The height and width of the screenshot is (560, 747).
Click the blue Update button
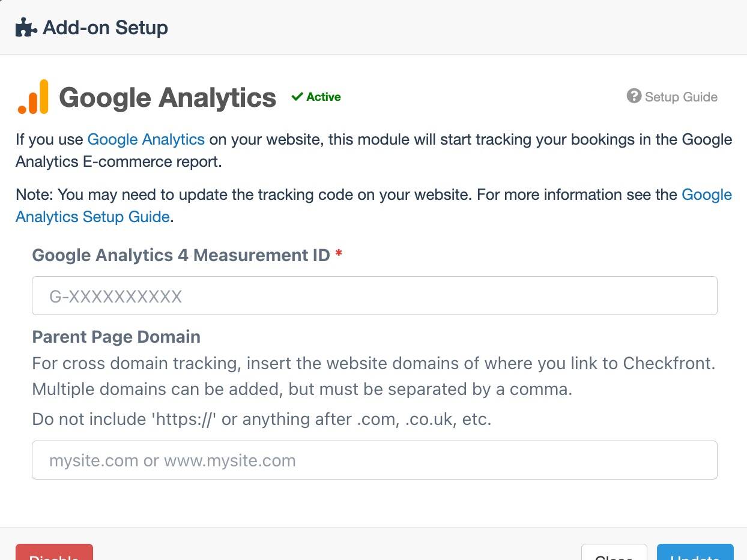coord(695,552)
